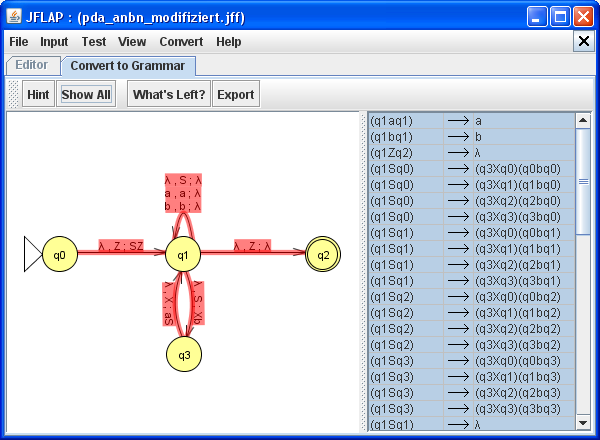Click the a , a ; λ loop transition label
Image resolution: width=600 pixels, height=440 pixels.
coord(183,193)
